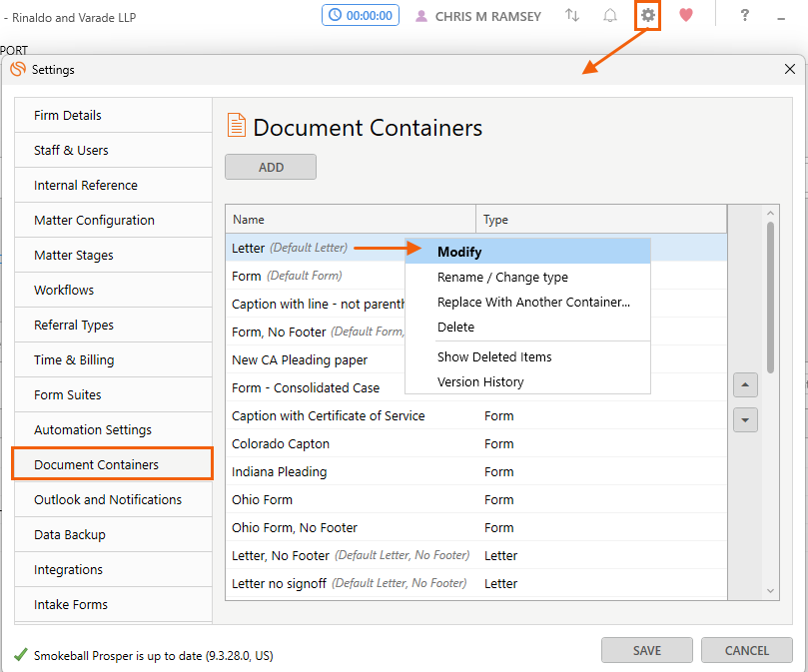Select the Letter, No Footer row
The height and width of the screenshot is (672, 808).
476,555
